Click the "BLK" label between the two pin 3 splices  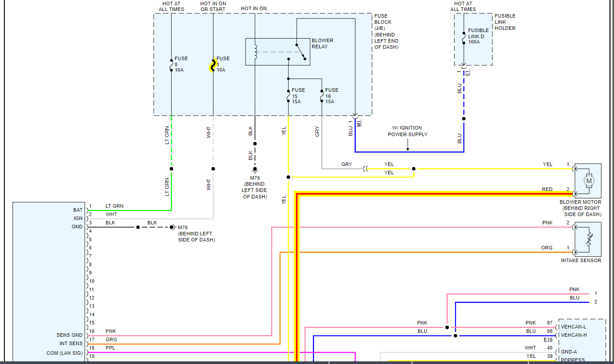[x=152, y=223]
